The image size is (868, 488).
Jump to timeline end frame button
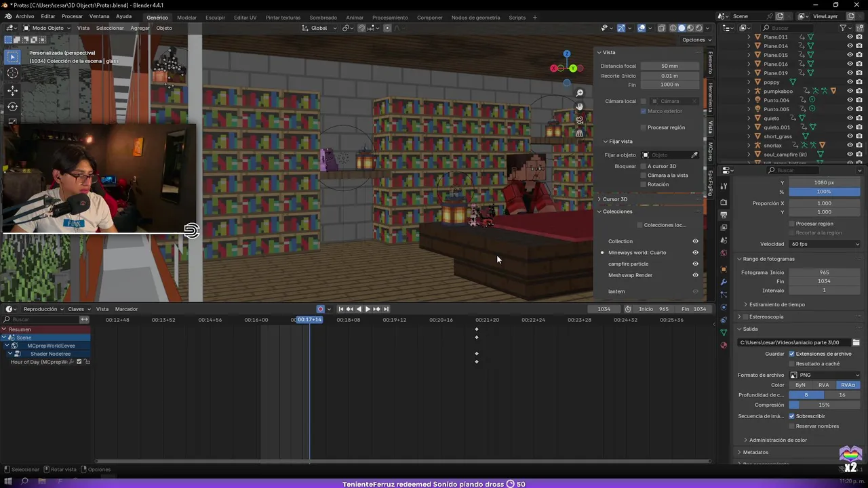tap(385, 309)
